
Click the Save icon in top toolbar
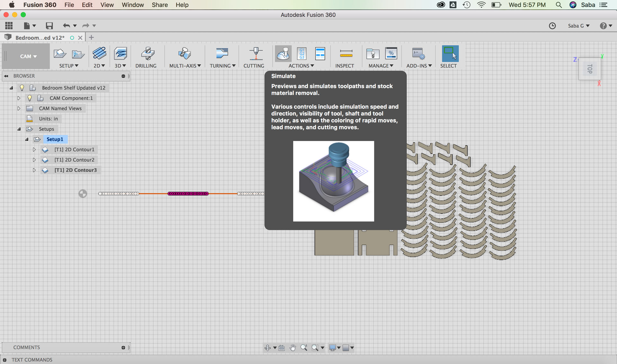coord(49,26)
